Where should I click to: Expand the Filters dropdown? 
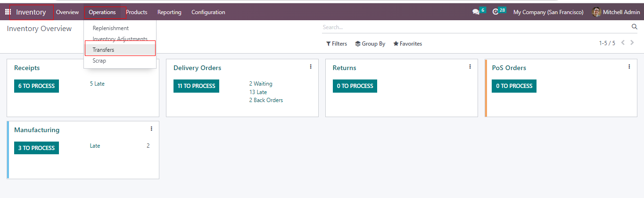coord(337,44)
